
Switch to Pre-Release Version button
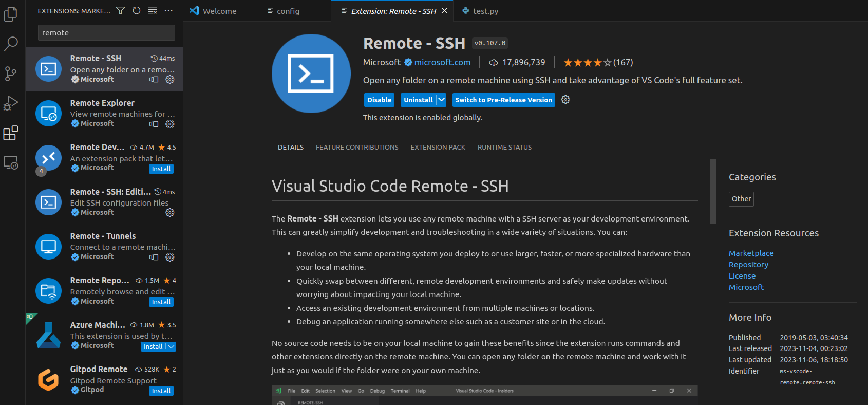[503, 100]
